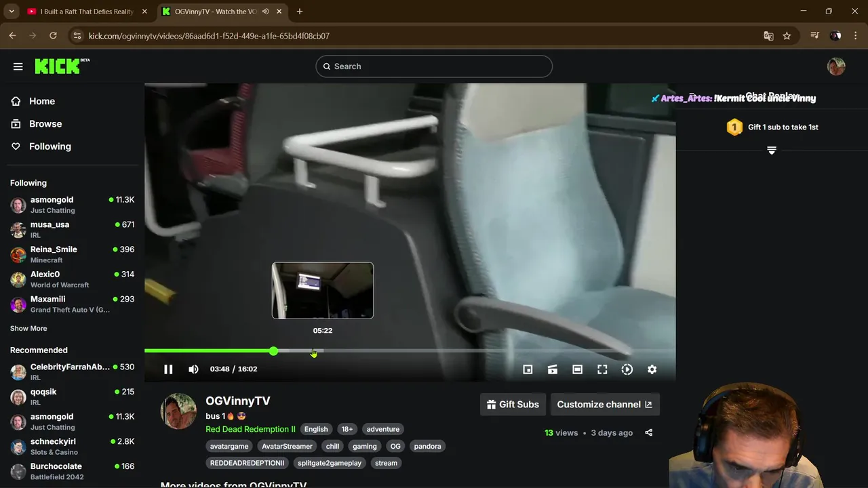This screenshot has height=488, width=868.
Task: Focus the Kick search field
Action: (434, 66)
